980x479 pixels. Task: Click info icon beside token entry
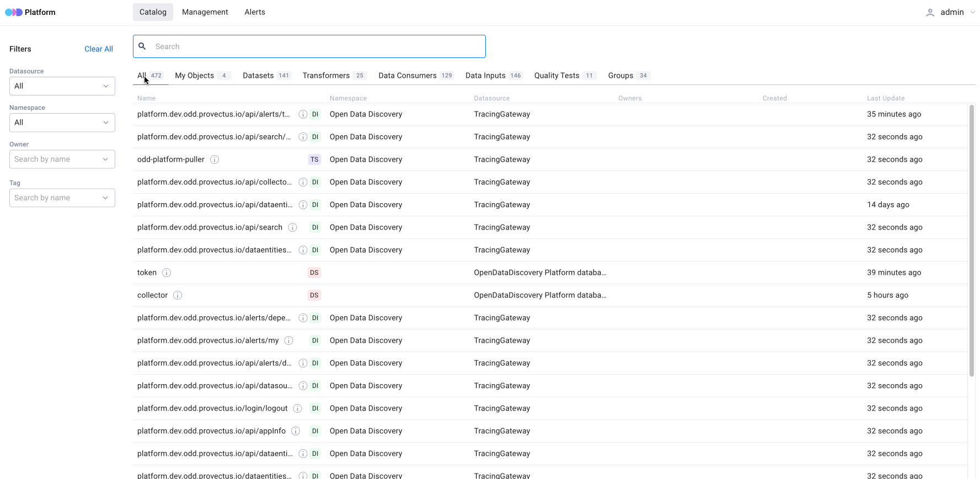(167, 273)
